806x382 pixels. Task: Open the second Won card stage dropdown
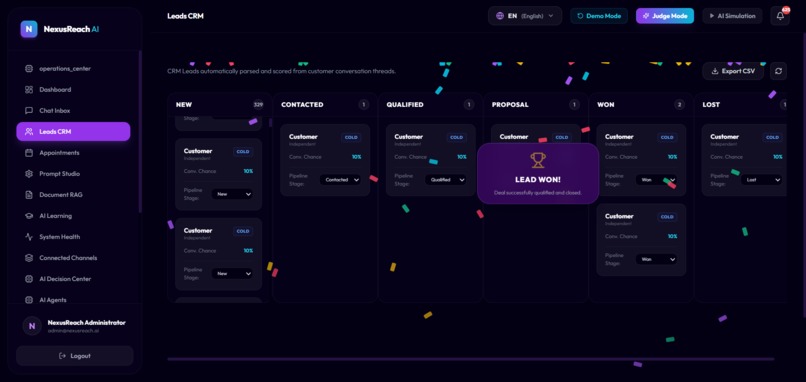tap(656, 259)
